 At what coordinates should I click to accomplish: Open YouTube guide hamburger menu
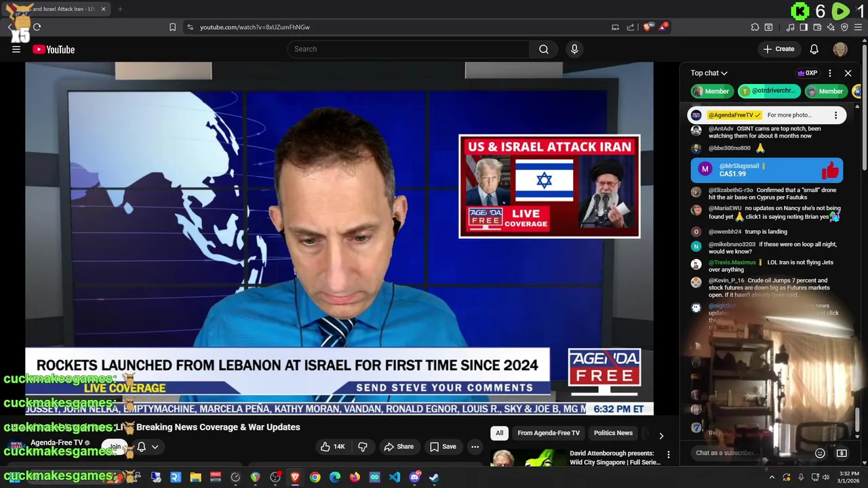click(16, 49)
